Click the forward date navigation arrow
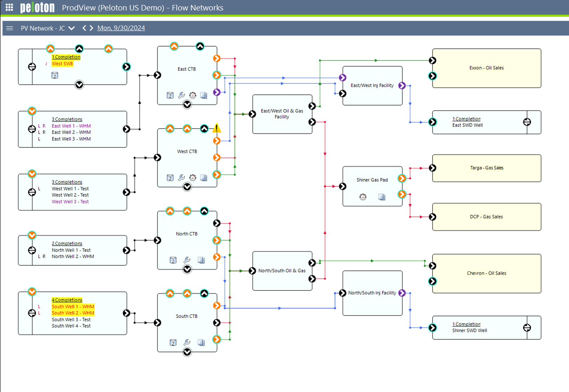Image resolution: width=569 pixels, height=392 pixels. (x=91, y=28)
